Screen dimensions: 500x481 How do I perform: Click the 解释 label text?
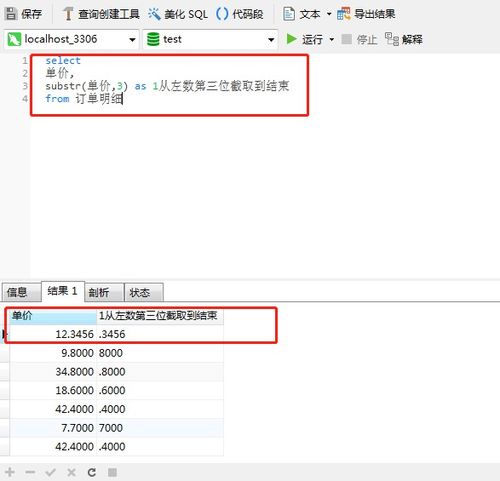pos(412,39)
